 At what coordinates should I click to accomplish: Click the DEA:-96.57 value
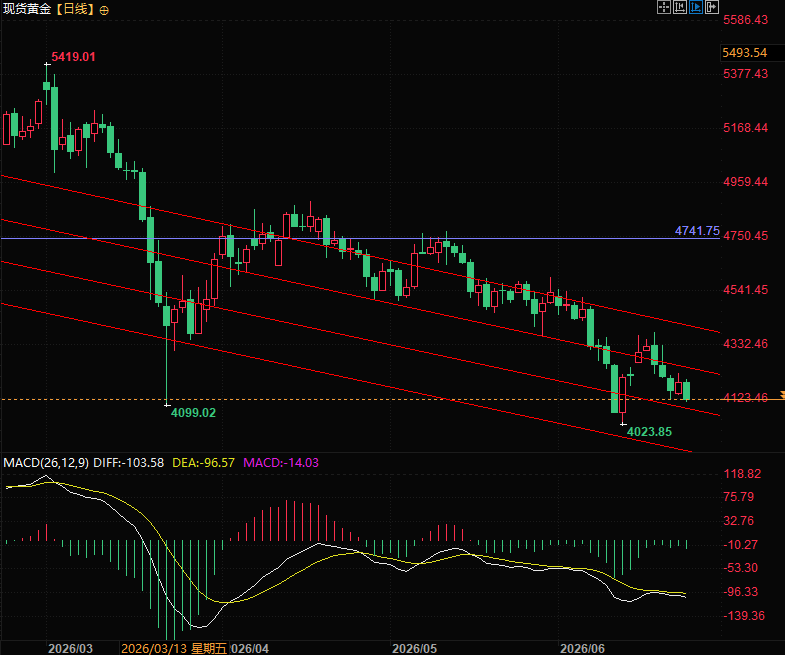pyautogui.click(x=203, y=463)
